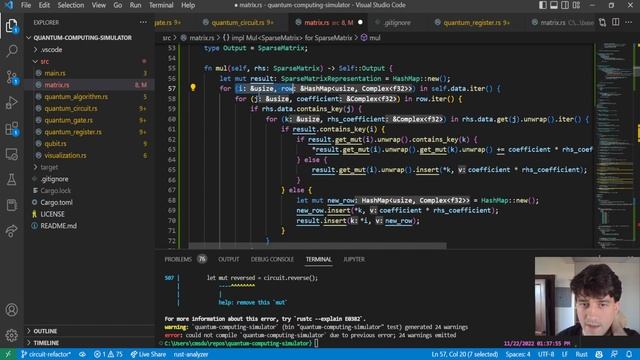
Task: Open Cargo.toml file
Action: 56,202
